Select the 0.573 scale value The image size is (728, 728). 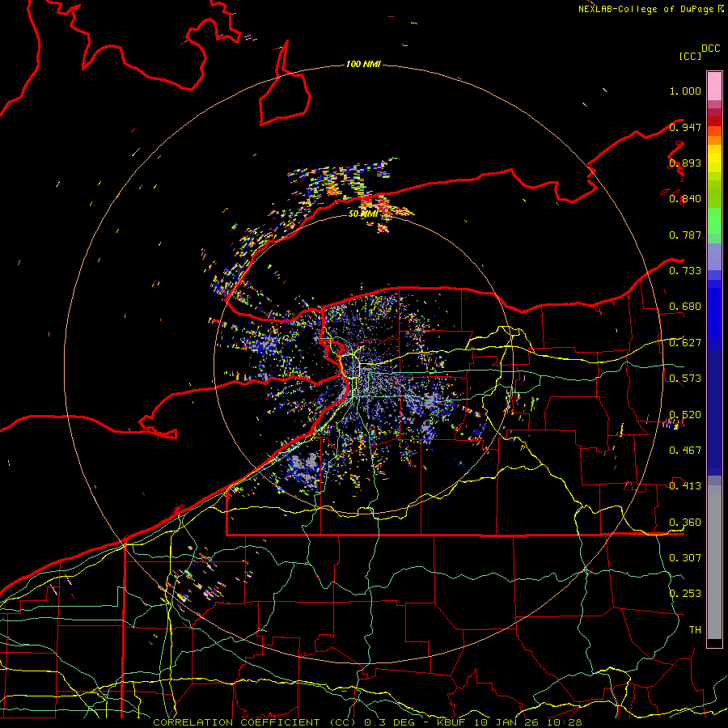pos(685,378)
